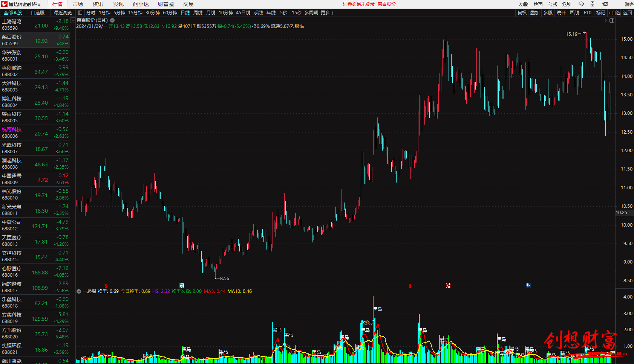The image size is (634, 364).
Task: Switch chart to 30分钟 period
Action: pos(153,13)
